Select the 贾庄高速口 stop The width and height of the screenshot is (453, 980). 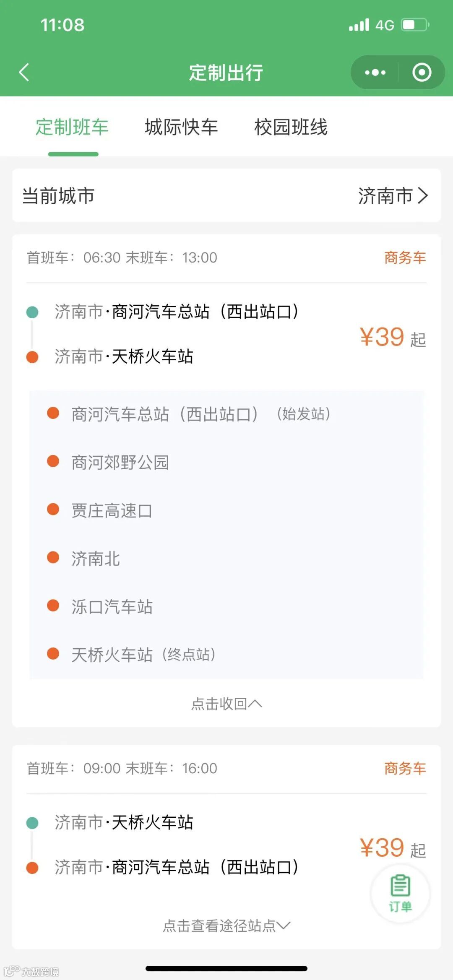(x=112, y=511)
